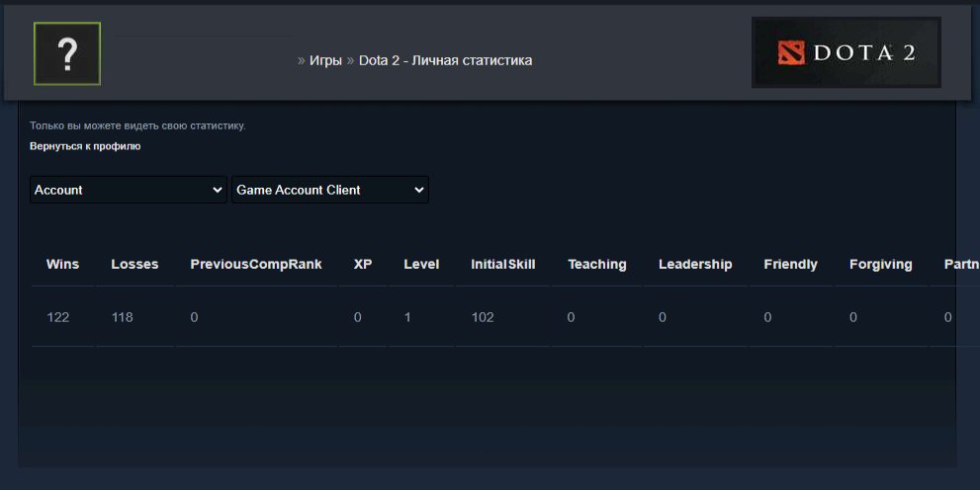Click the InitialSkill column header
The width and height of the screenshot is (980, 490).
tap(503, 264)
